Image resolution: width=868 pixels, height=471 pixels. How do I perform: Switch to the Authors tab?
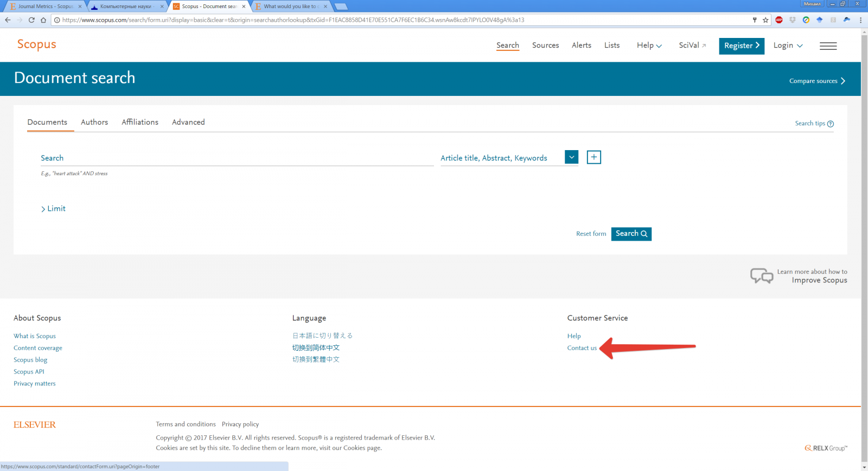click(x=94, y=122)
